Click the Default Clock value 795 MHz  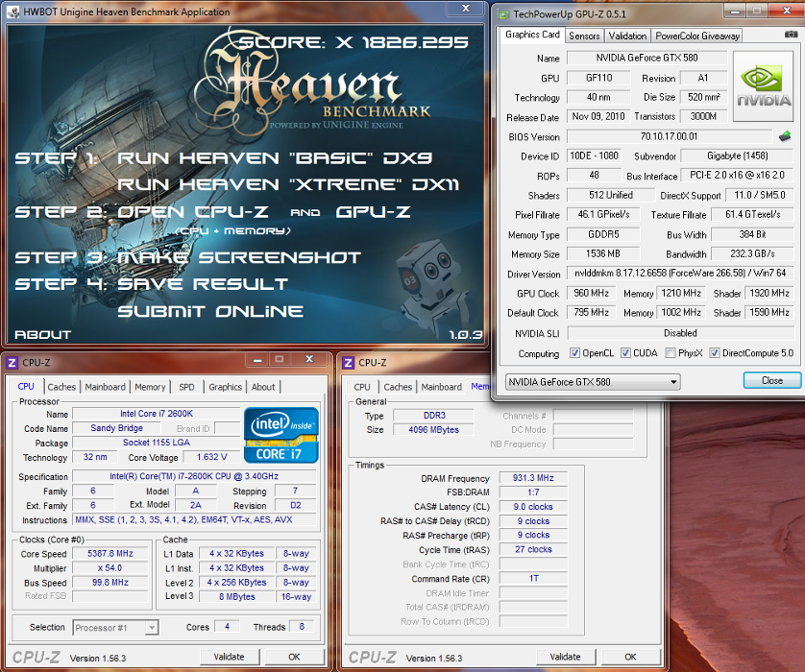pos(592,312)
